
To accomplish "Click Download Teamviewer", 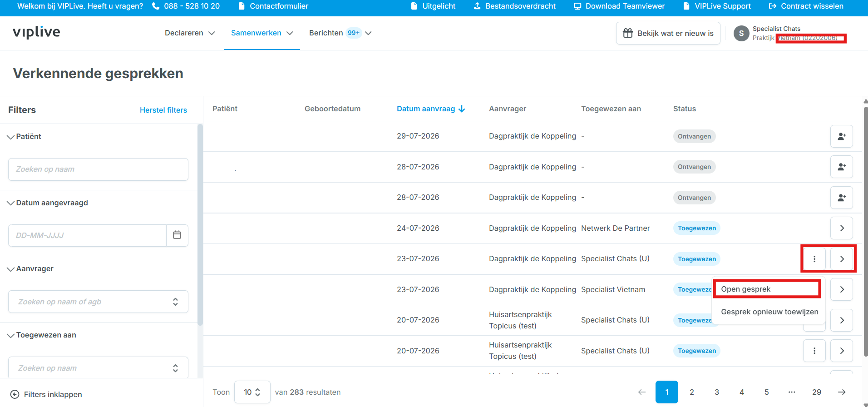I will coord(619,6).
